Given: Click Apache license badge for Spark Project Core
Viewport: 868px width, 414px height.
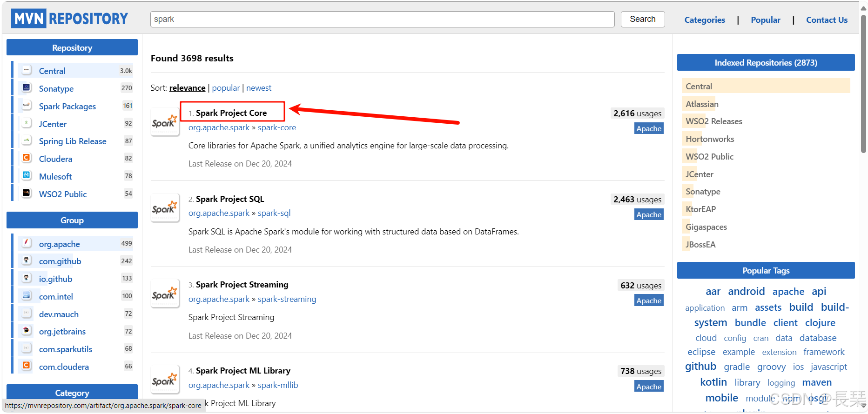Looking at the screenshot, I should click(x=649, y=128).
